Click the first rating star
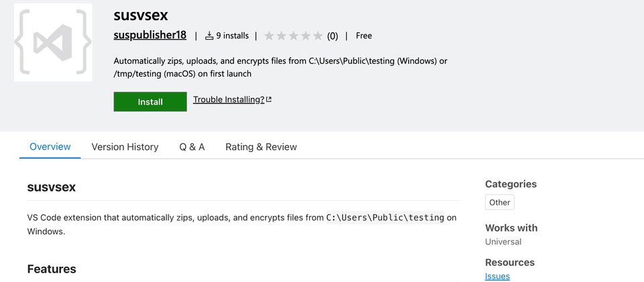The height and width of the screenshot is (282, 644). point(270,36)
